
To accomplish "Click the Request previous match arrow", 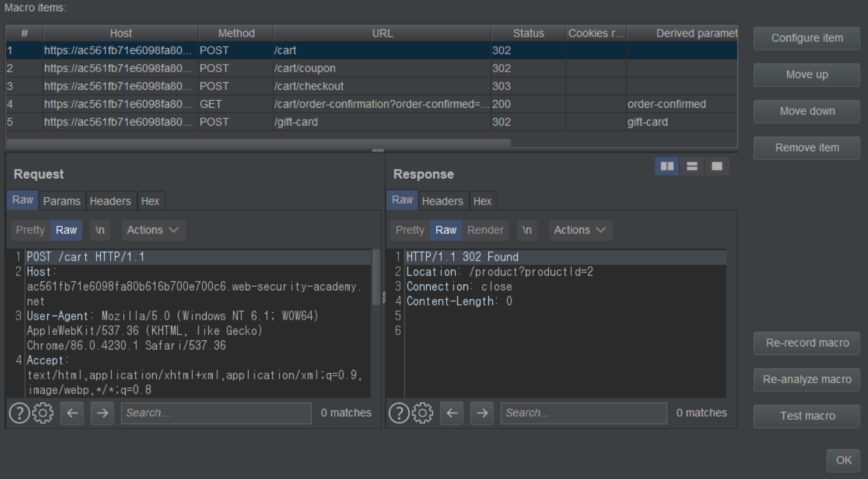I will click(72, 414).
